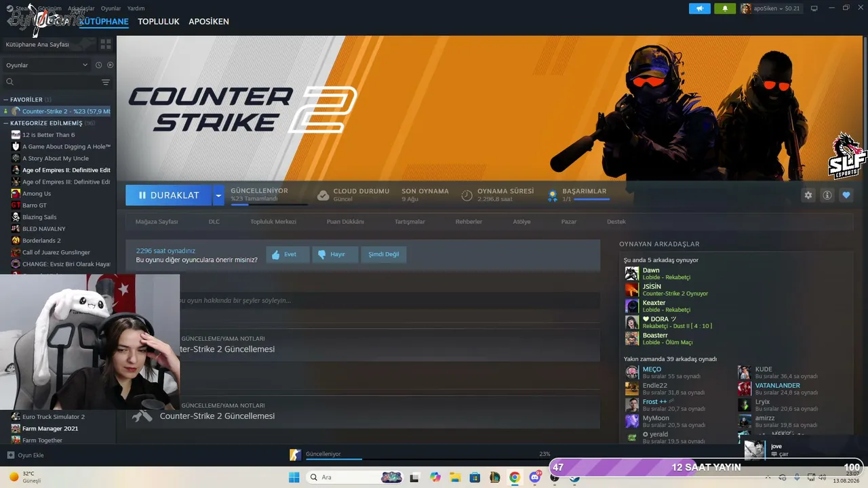
Task: Expand the dropdown arrow beside Duraklat
Action: coord(218,195)
